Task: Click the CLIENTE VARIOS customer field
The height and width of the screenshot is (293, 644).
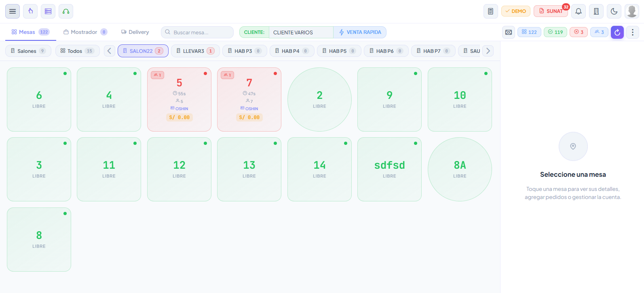Action: point(301,32)
